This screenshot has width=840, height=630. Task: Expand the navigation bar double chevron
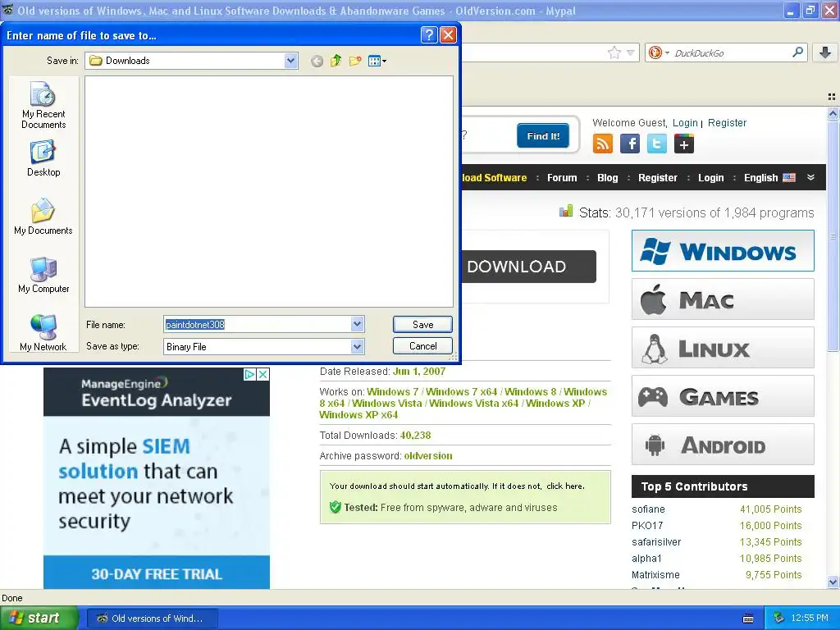pyautogui.click(x=810, y=177)
